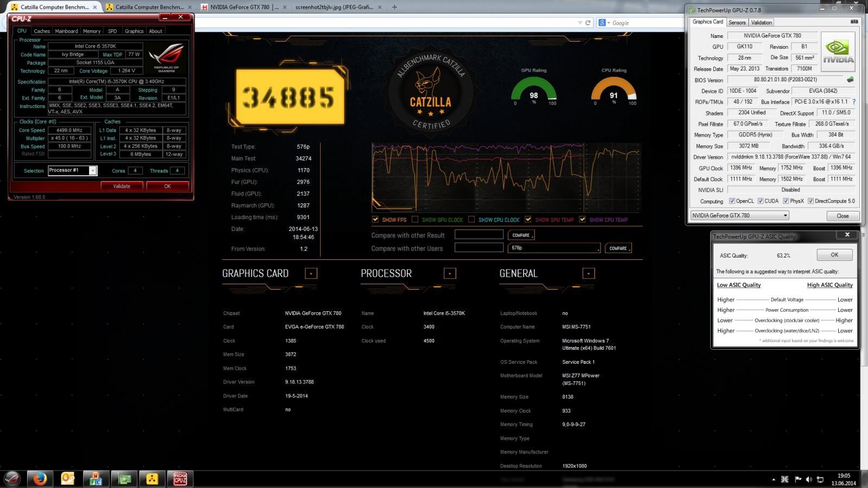Open the Mainboard tab in CPU-Z
Image resolution: width=868 pixels, height=488 pixels.
[66, 31]
